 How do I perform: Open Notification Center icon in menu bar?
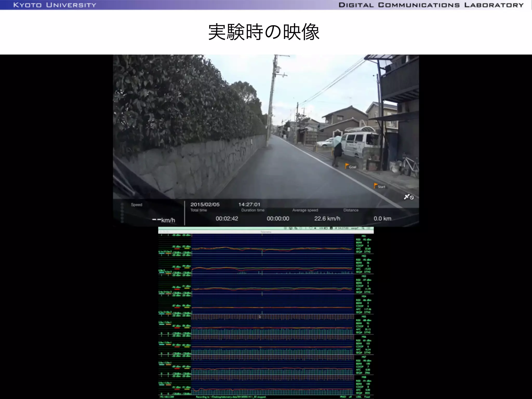coord(369,228)
